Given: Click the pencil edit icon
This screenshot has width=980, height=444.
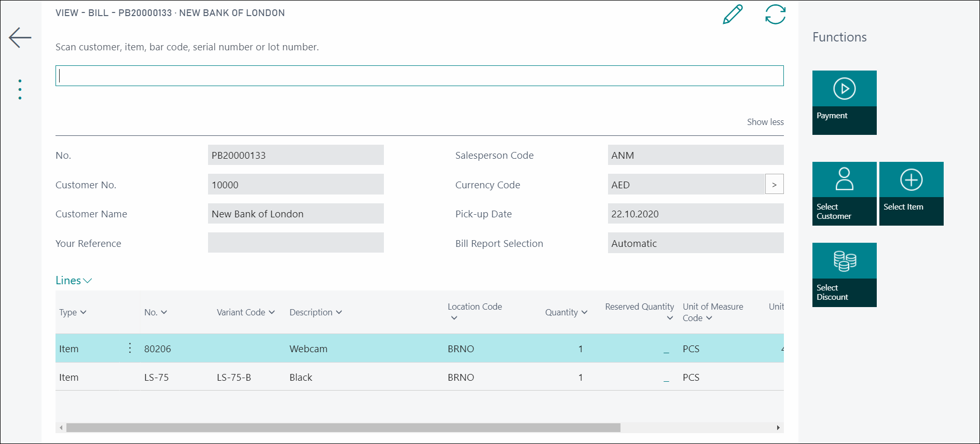Looking at the screenshot, I should (733, 15).
